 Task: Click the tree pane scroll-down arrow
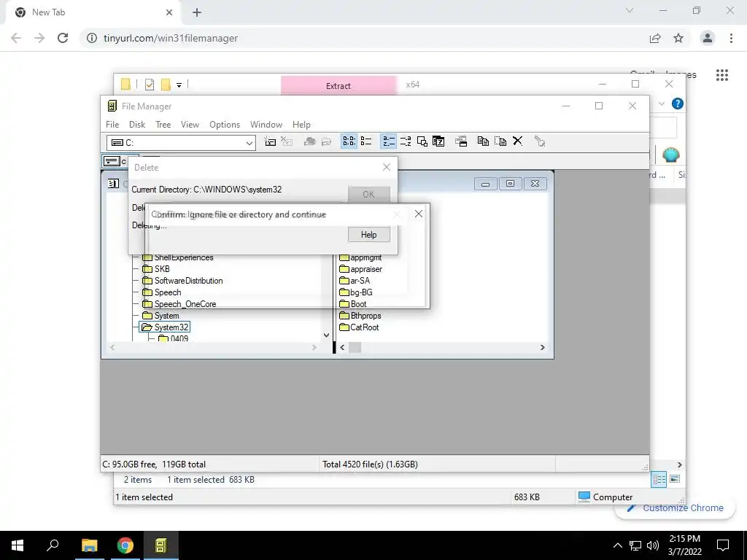pos(326,335)
